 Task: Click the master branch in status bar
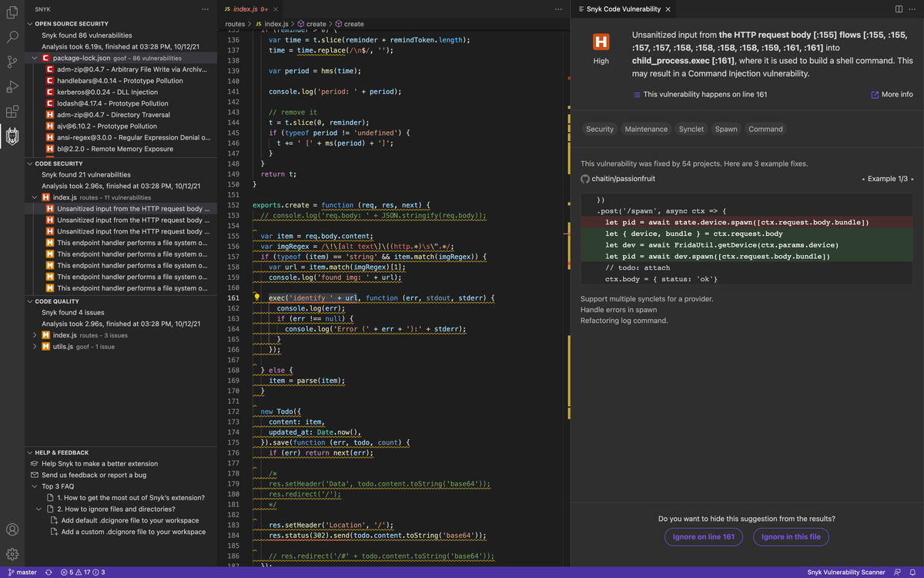[22, 573]
